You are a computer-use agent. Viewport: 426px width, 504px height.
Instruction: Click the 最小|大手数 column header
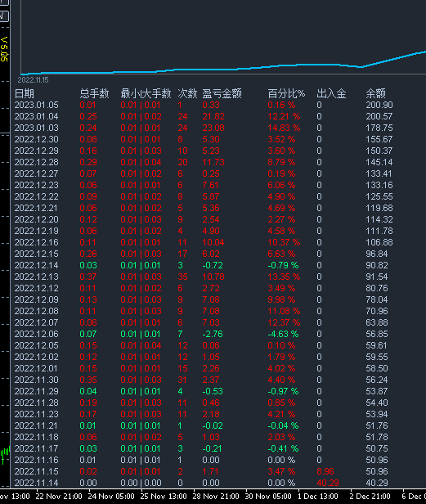[x=146, y=93]
